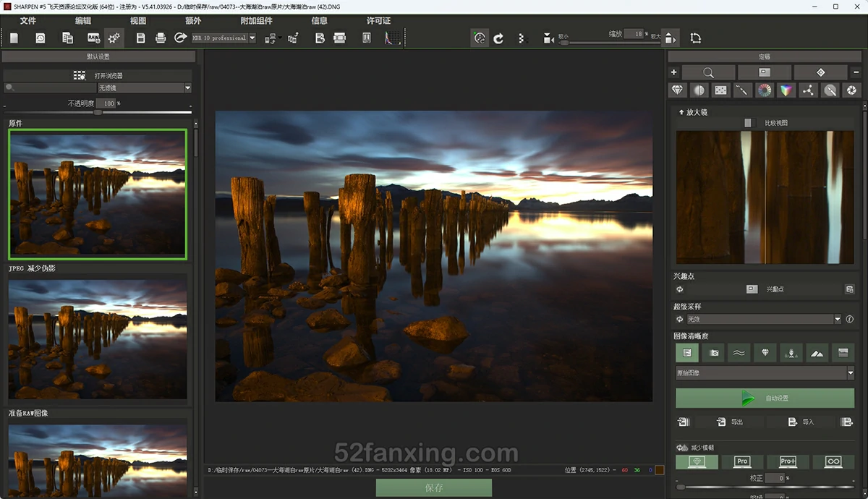Click the 自动设置 auto settings button
The height and width of the screenshot is (499, 868).
point(765,398)
